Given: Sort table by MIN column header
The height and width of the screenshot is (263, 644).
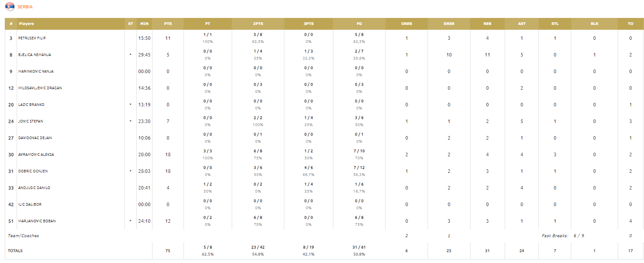Looking at the screenshot, I should coord(144,24).
